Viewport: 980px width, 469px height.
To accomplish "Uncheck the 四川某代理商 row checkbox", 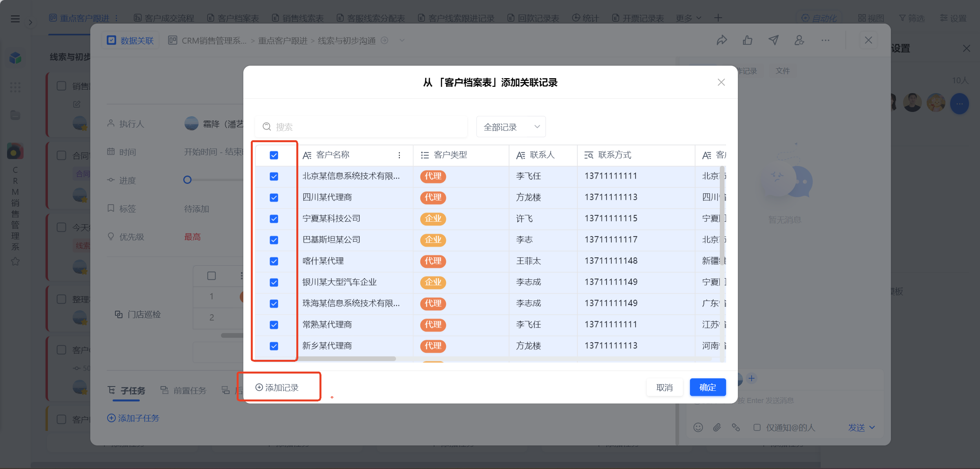I will tap(274, 198).
